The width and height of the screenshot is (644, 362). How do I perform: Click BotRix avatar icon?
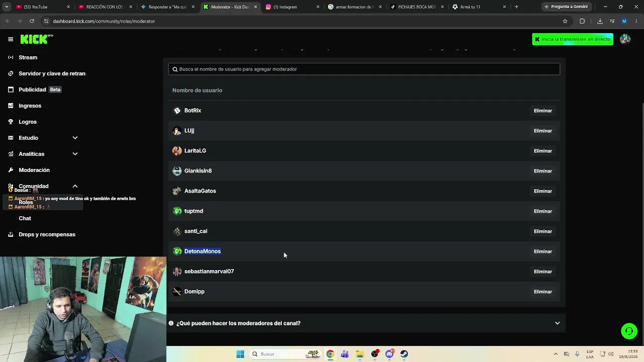coord(177,111)
